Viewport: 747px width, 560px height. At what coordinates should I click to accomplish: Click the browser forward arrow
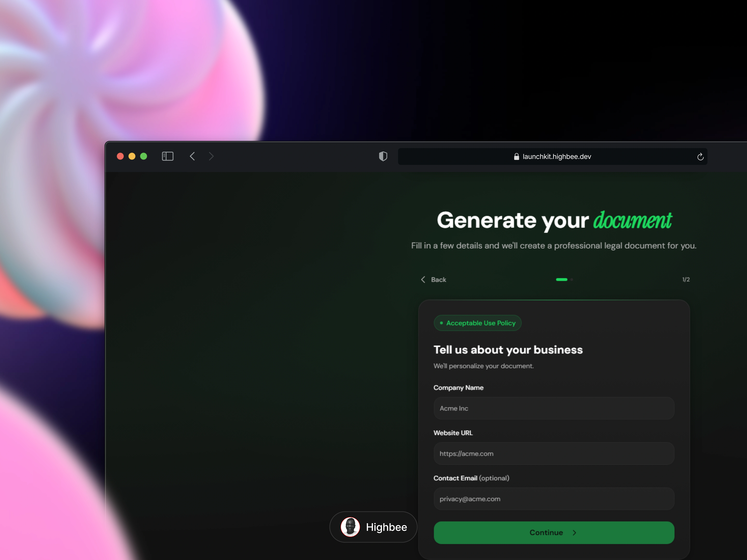click(211, 156)
